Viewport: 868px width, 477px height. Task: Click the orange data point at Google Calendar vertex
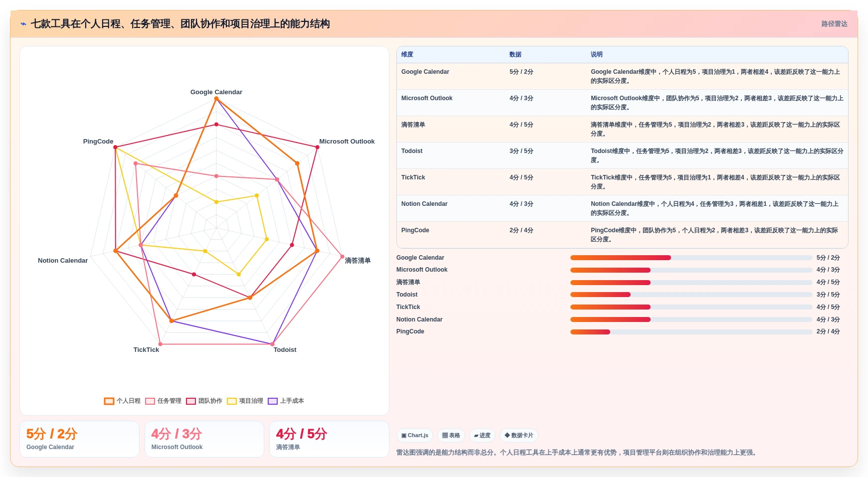click(x=216, y=99)
